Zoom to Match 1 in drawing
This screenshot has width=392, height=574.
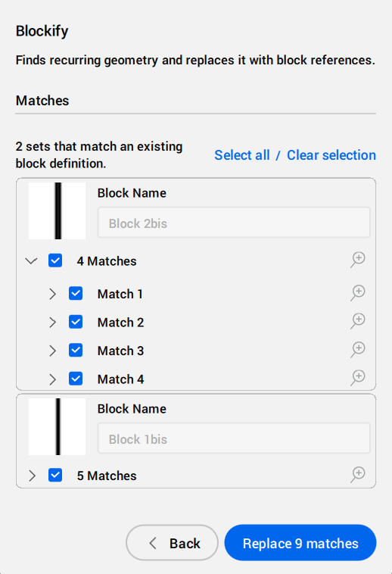click(x=358, y=293)
